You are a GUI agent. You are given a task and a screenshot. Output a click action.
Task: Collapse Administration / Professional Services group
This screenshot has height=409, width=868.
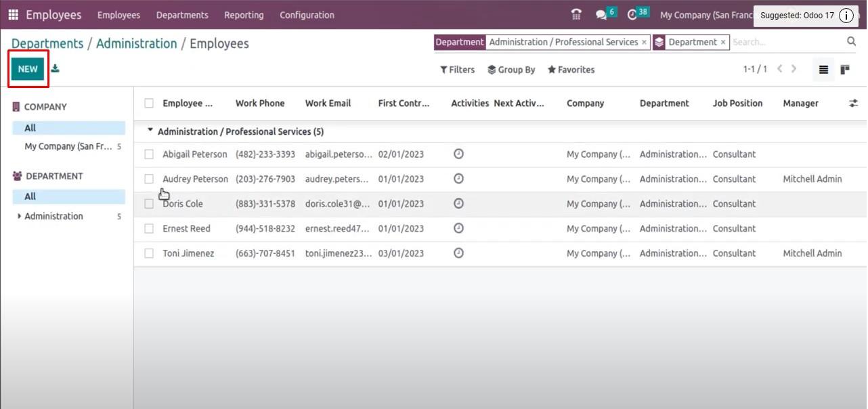[150, 131]
